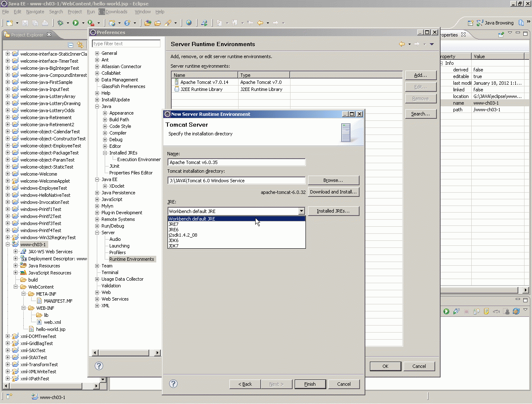Toggle Link with Editor in Project Explorer
This screenshot has width=532, height=404.
(x=80, y=45)
